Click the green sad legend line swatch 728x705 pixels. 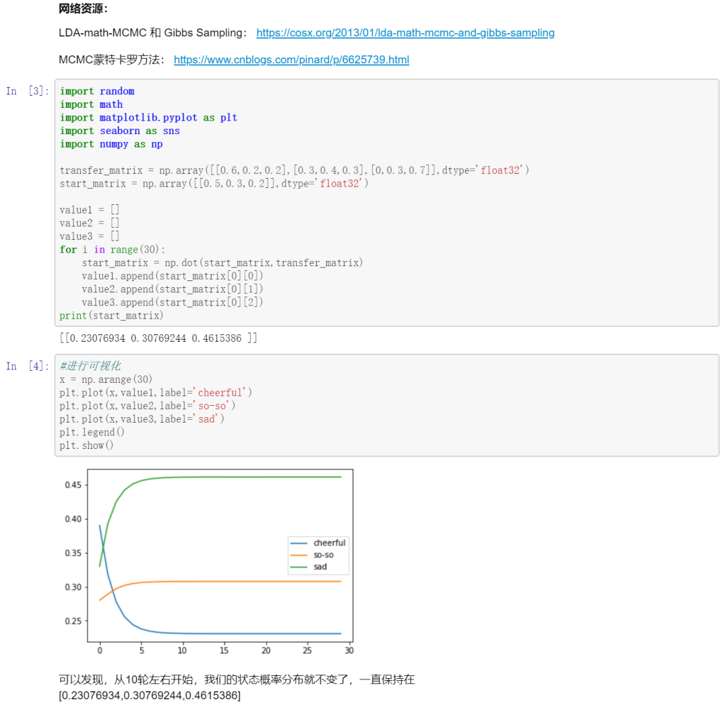pos(299,567)
